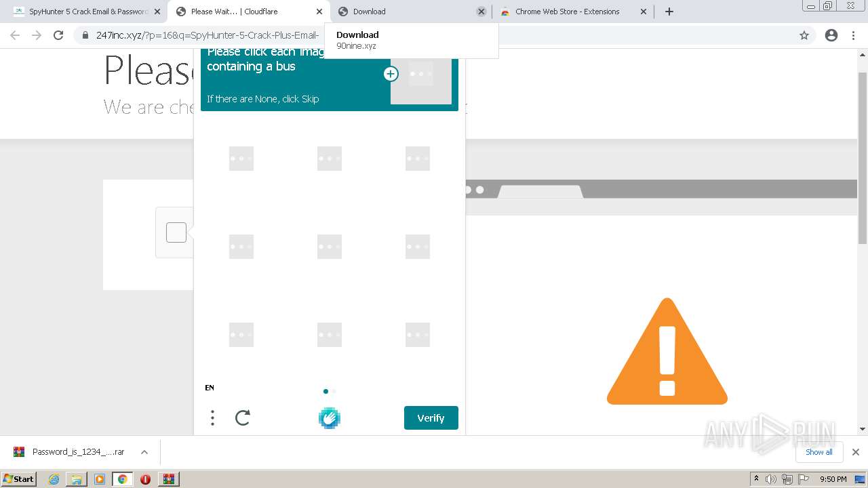This screenshot has width=868, height=488.
Task: Select the top-left captcha image tile
Action: [x=241, y=159]
